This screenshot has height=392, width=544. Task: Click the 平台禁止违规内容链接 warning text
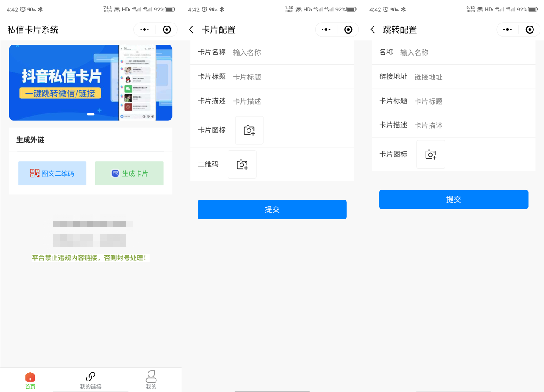pos(89,258)
